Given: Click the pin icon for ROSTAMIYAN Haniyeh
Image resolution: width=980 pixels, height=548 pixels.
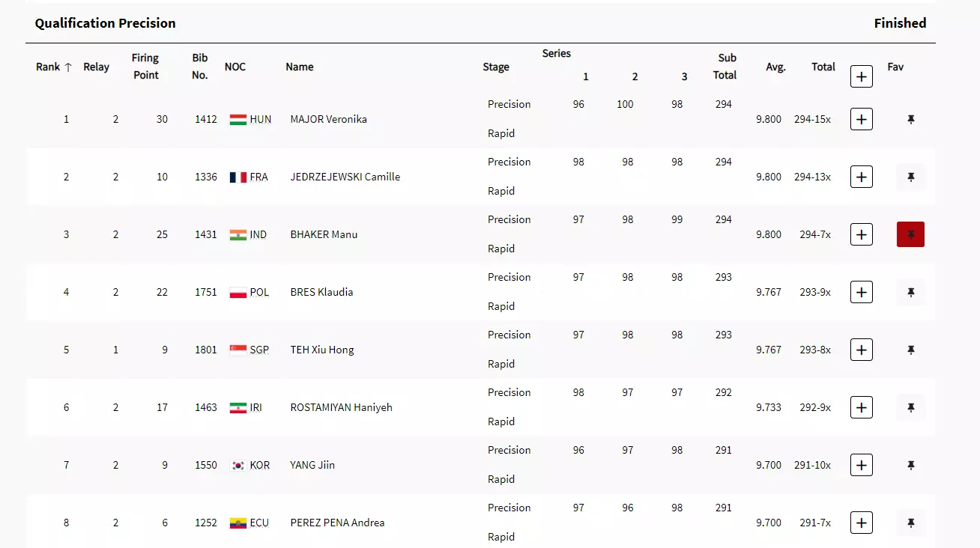Looking at the screenshot, I should (x=910, y=407).
